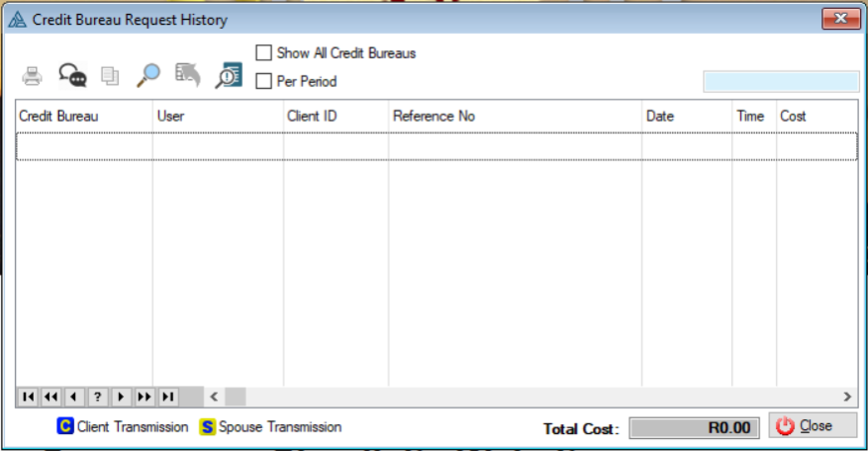Click the horizontal scrollbar right arrow
The image size is (868, 451).
tap(847, 397)
